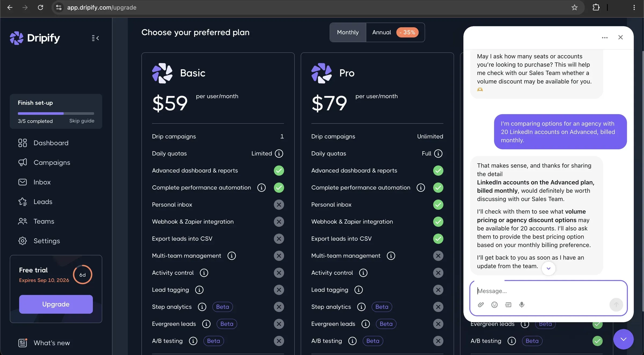
Task: Click Skip guide link
Action: (82, 121)
